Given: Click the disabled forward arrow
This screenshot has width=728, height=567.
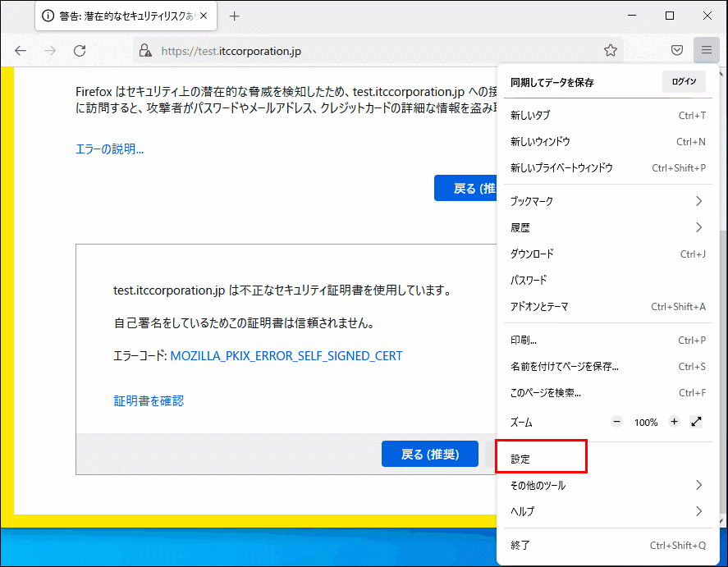Looking at the screenshot, I should pyautogui.click(x=50, y=51).
